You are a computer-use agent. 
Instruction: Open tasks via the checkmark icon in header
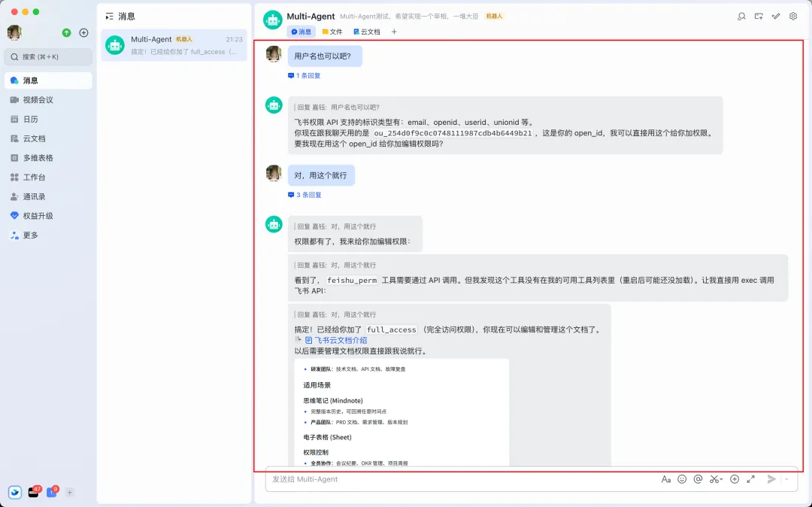(776, 16)
